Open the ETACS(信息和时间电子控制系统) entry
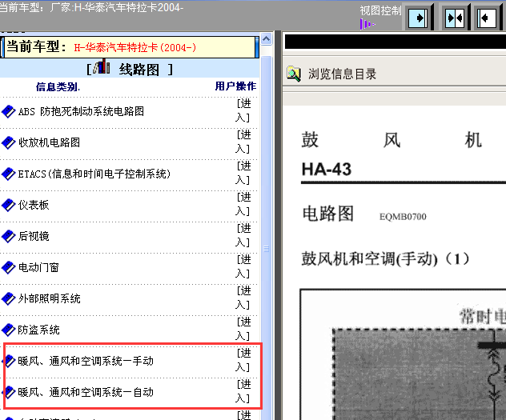 coord(94,174)
